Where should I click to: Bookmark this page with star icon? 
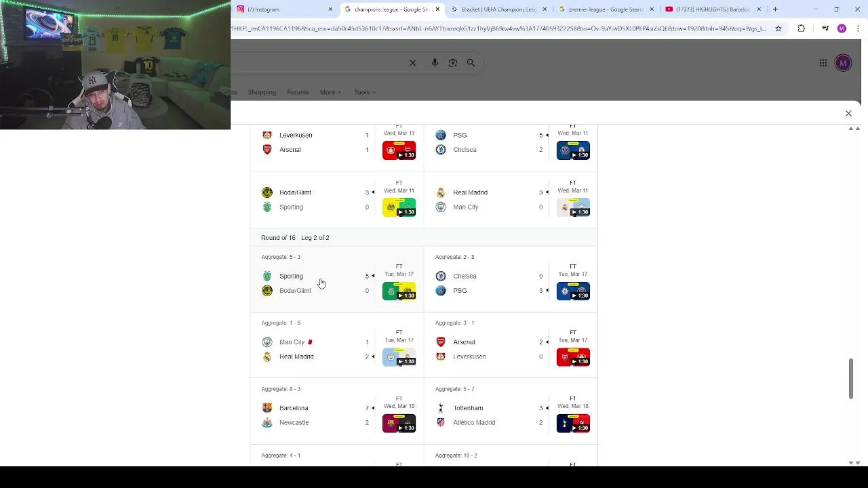[778, 28]
